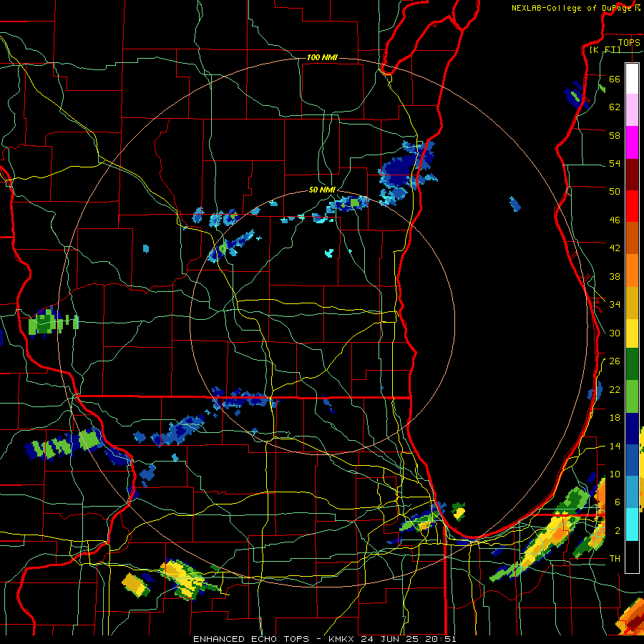The width and height of the screenshot is (644, 644).
Task: Pick the magenta segment of the legend
Action: 632,142
